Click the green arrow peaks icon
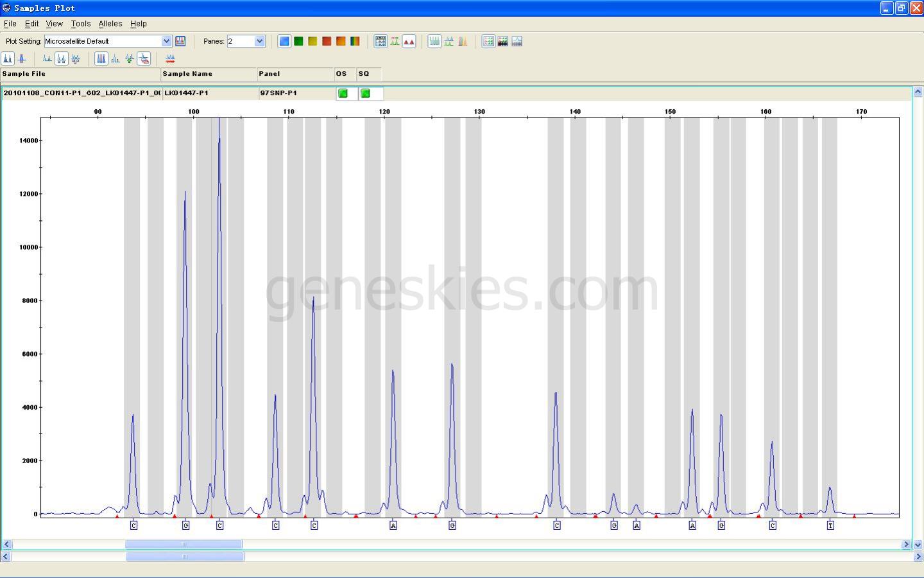The width and height of the screenshot is (924, 578). [x=130, y=58]
